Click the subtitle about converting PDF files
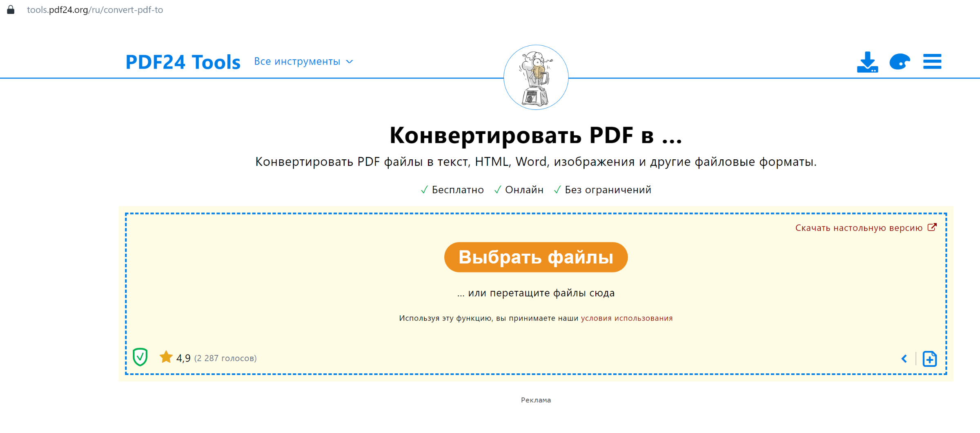The height and width of the screenshot is (433, 980). [536, 162]
